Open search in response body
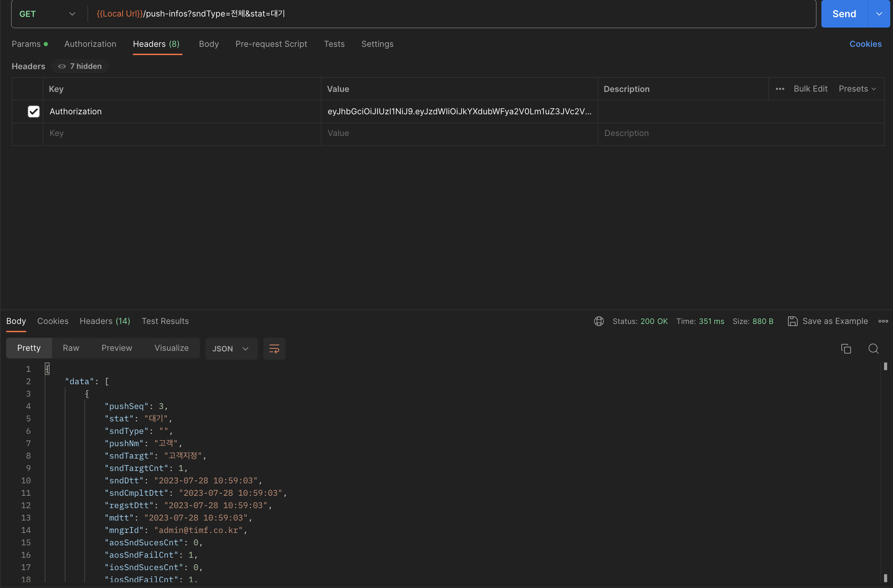This screenshot has height=588, width=893. [873, 349]
